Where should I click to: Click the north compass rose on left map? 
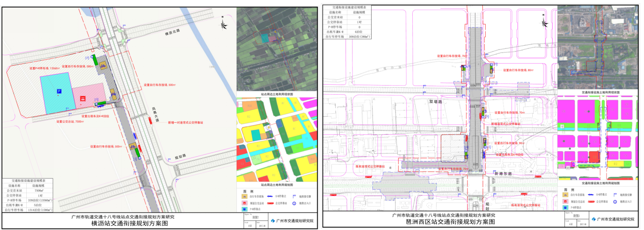[222, 21]
